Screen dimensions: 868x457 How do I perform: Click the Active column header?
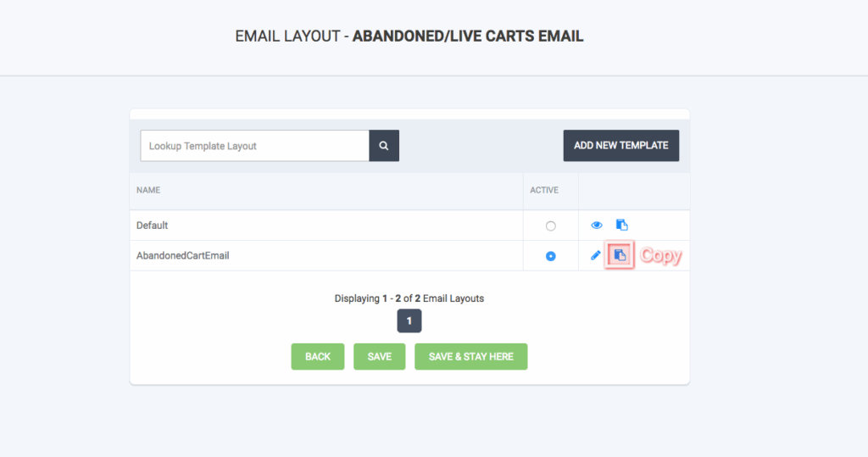click(544, 191)
